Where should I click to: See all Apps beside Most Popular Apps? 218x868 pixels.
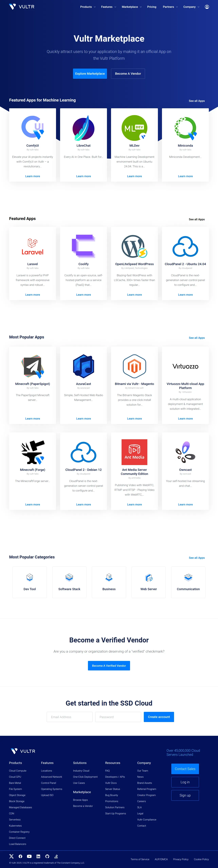[197, 338]
